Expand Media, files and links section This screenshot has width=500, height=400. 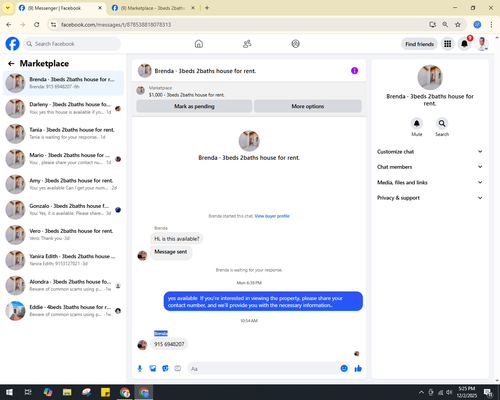pyautogui.click(x=430, y=182)
